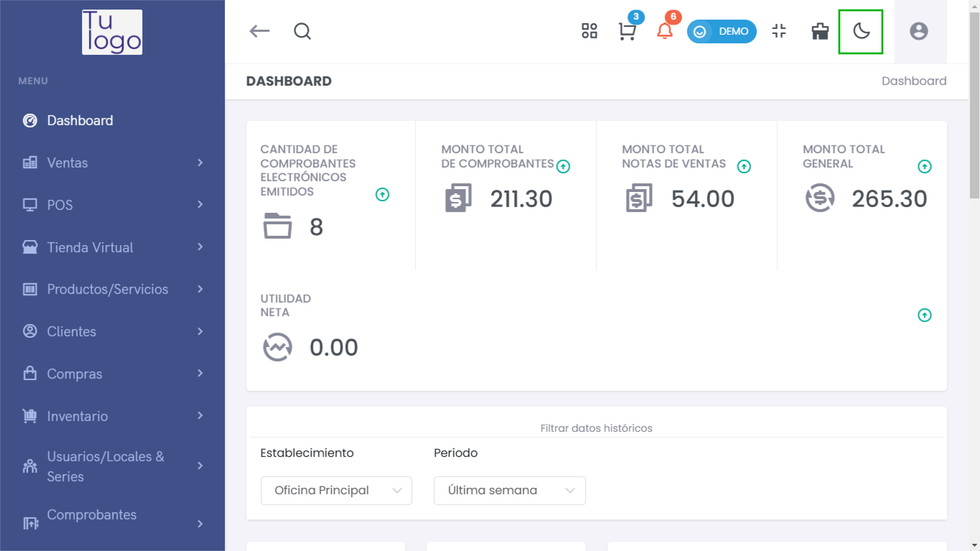Click the Tu logo image
The width and height of the screenshot is (980, 551).
(x=112, y=32)
